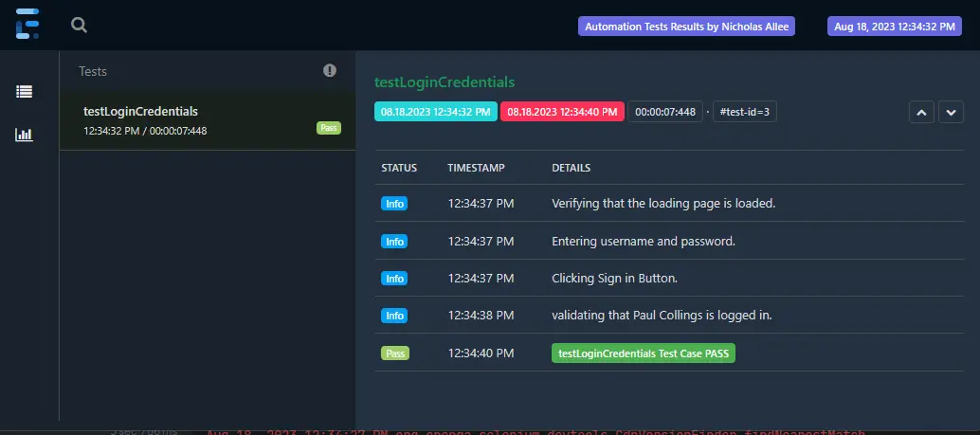Click the green testLoginCredentials heading
Screen dimensions: 980x435
click(x=445, y=82)
